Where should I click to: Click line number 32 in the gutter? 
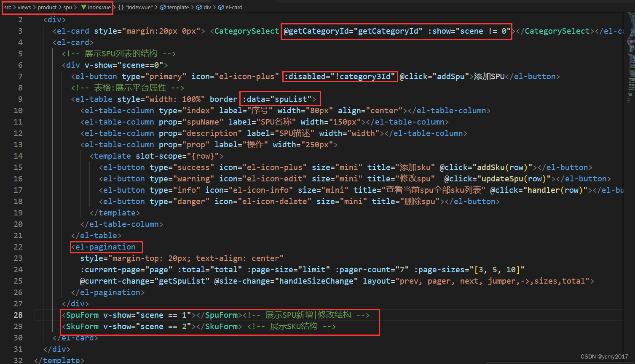(x=18, y=360)
